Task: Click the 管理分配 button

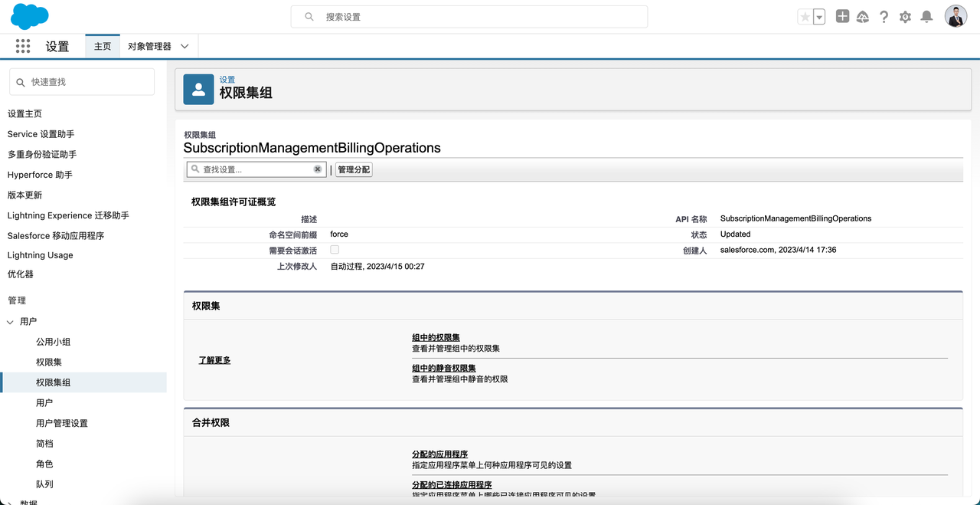Action: point(354,169)
